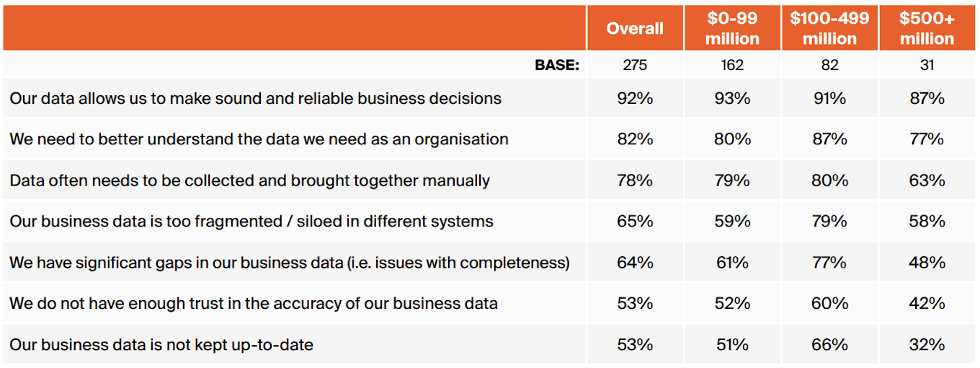Click the 92% overall value for sound decisions
Screen dimensions: 980x368
(x=635, y=98)
